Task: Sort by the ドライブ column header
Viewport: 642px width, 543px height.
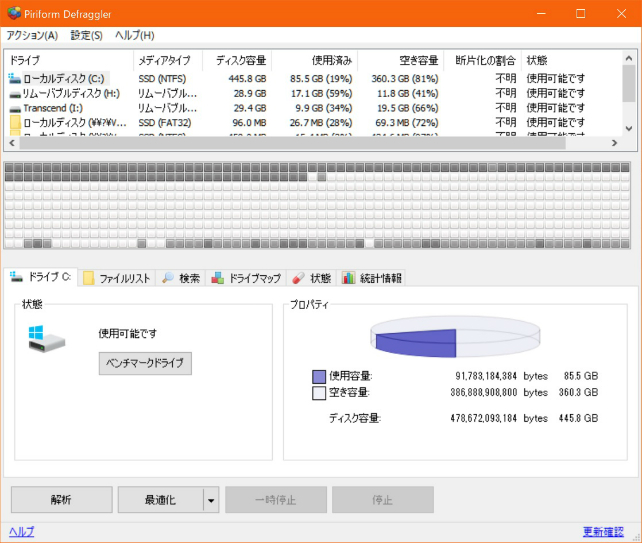Action: [69, 61]
